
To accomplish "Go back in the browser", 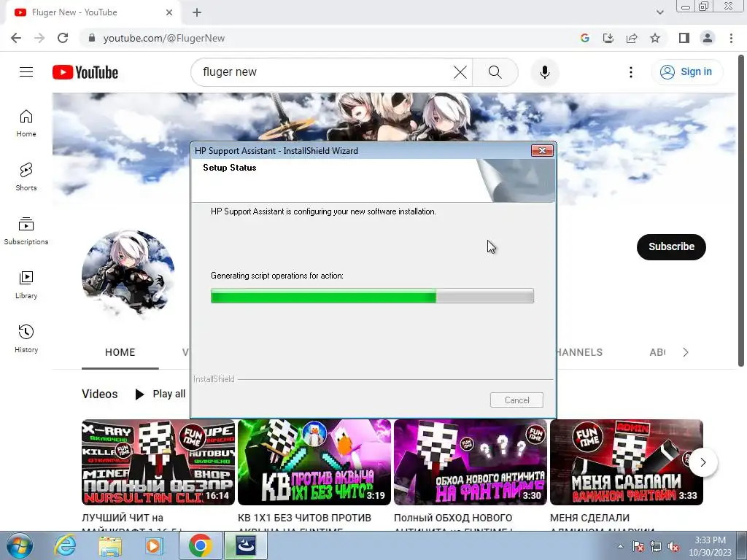I will (16, 38).
